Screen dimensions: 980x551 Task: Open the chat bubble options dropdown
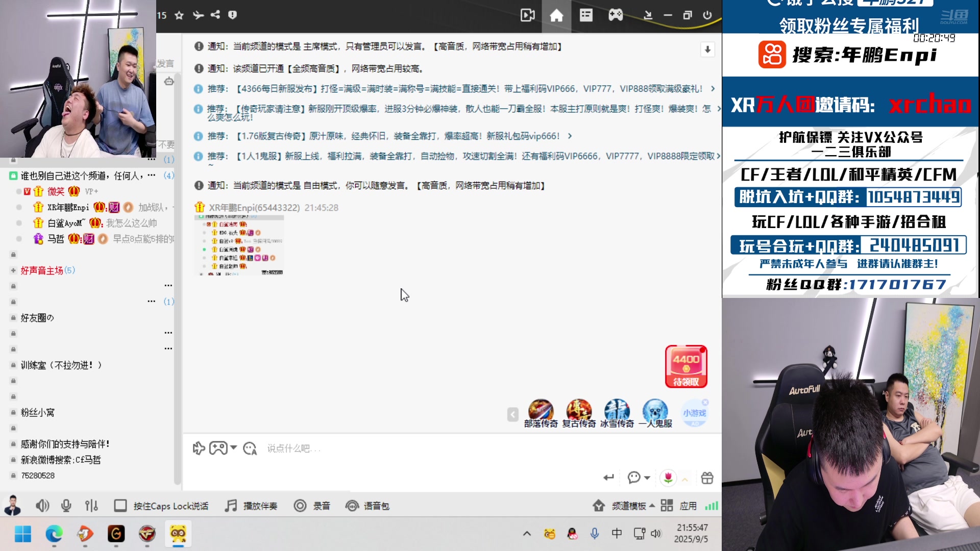point(638,478)
